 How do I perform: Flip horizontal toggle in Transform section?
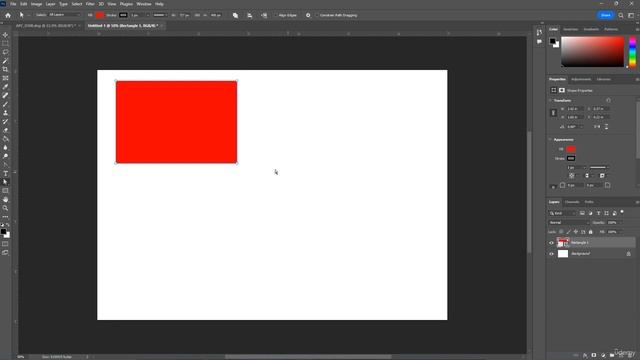pos(597,127)
